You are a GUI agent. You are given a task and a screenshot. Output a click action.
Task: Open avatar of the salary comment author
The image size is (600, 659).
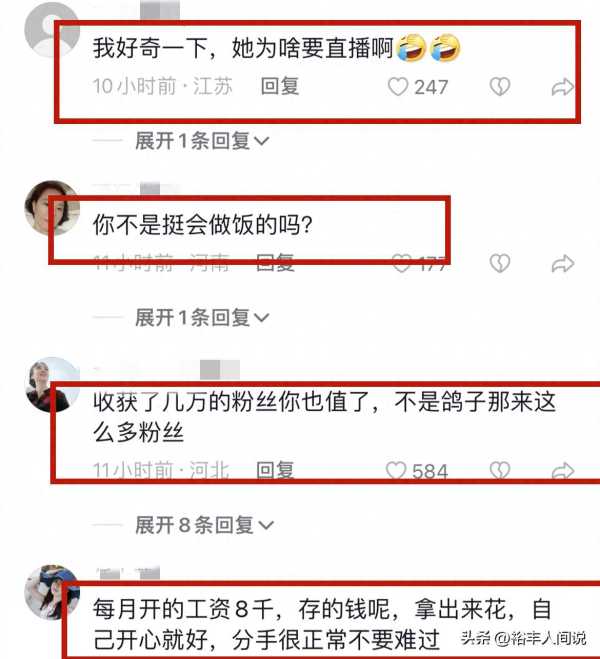[52, 592]
